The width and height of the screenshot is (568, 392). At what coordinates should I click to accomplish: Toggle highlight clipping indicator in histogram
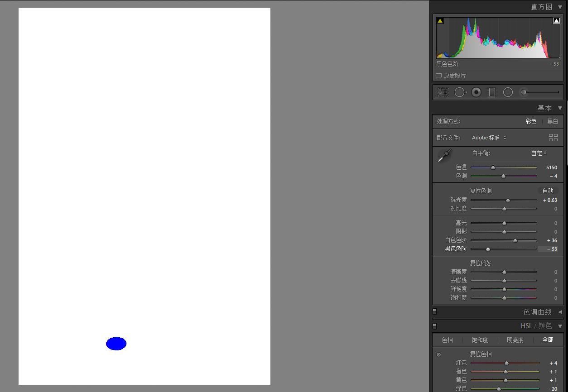(556, 21)
